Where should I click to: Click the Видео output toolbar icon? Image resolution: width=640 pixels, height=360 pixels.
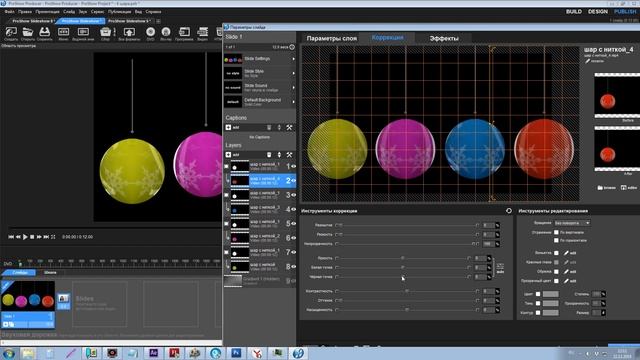(x=202, y=32)
